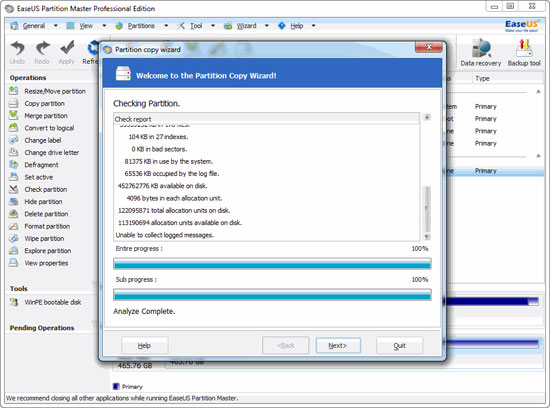This screenshot has height=408, width=550.
Task: Click the Sub progress bar
Action: (x=272, y=295)
